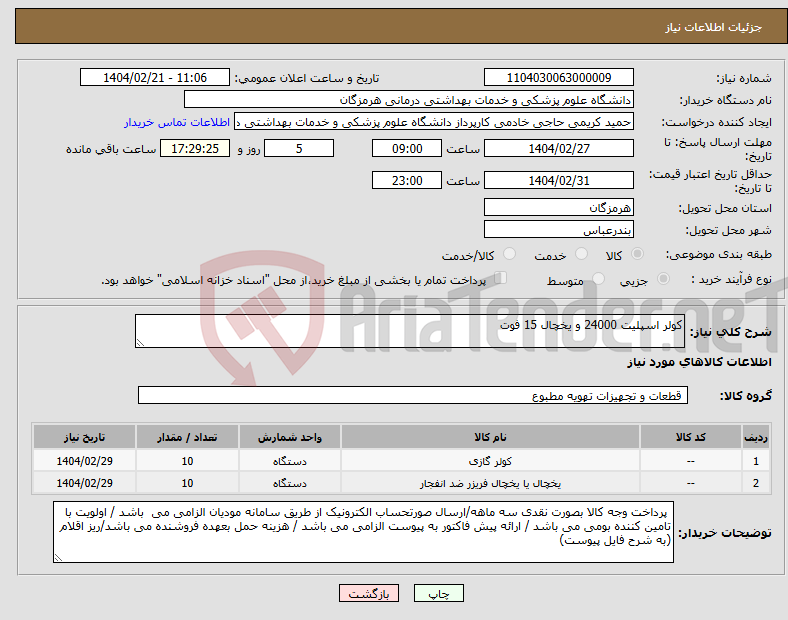Image resolution: width=788 pixels, height=620 pixels.
Task: Click the ردیف column header
Action: 756,437
